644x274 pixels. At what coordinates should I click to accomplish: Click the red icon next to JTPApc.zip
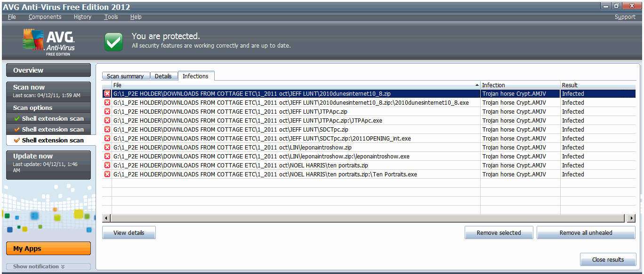[x=107, y=112]
